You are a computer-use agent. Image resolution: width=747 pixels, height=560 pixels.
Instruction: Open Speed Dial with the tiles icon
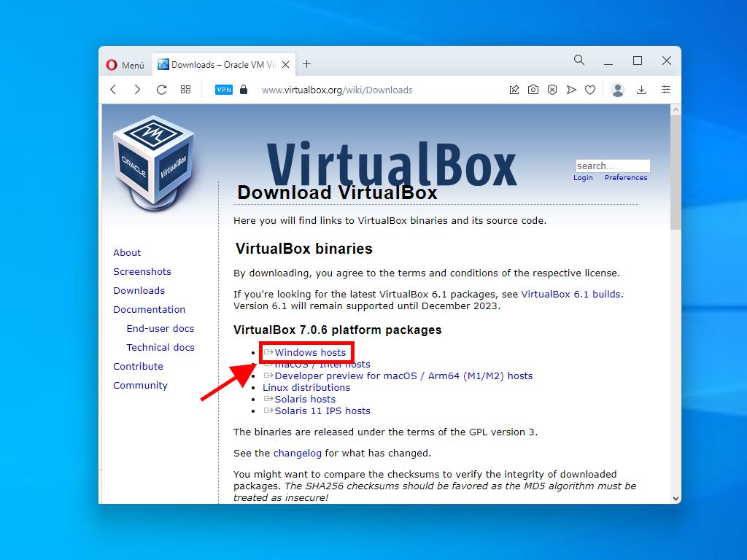point(185,89)
